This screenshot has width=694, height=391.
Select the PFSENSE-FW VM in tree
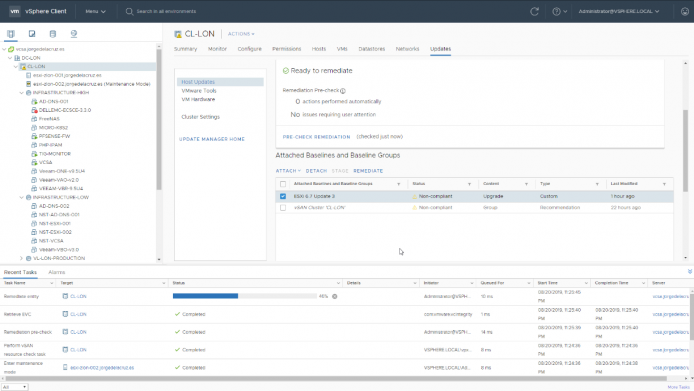54,136
